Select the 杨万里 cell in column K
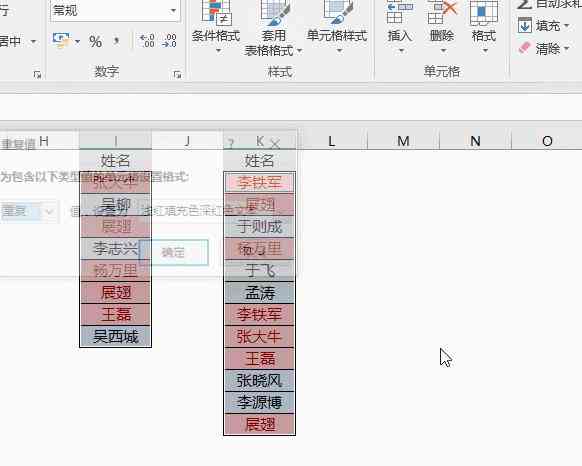Viewport: 582px width, 466px height. pos(259,249)
